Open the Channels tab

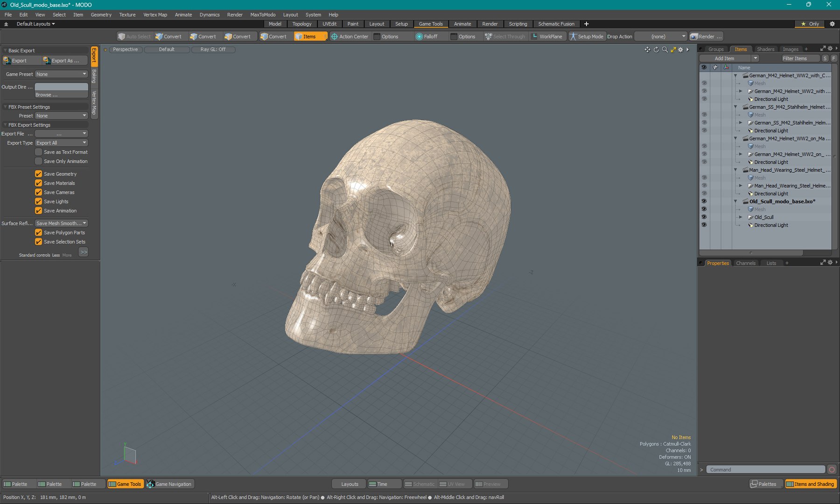pos(745,263)
